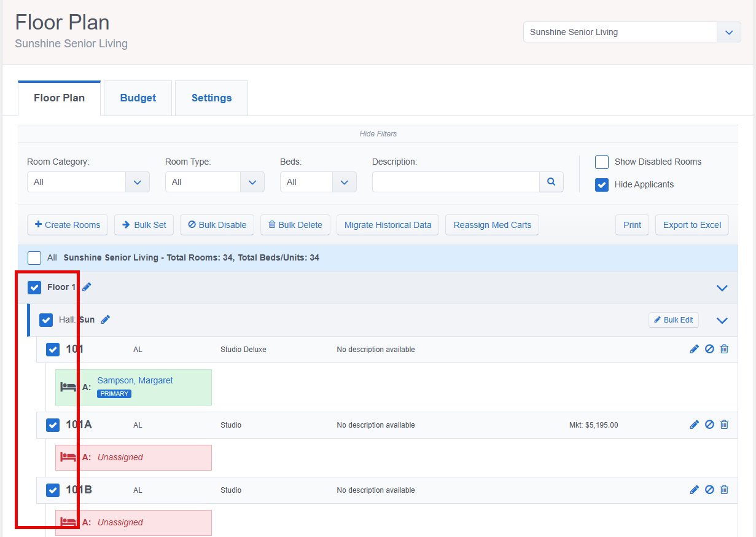Collapse Floor 1 section chevron
This screenshot has width=756, height=537.
pos(722,288)
